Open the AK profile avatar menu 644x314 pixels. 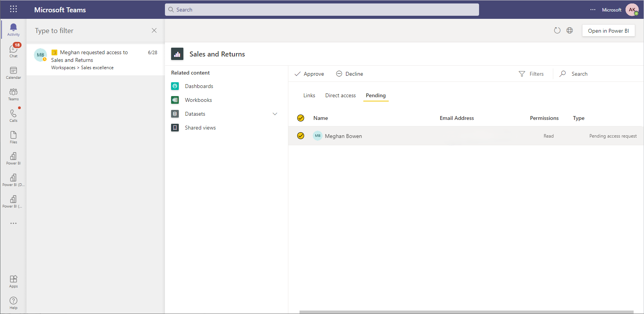tap(632, 10)
